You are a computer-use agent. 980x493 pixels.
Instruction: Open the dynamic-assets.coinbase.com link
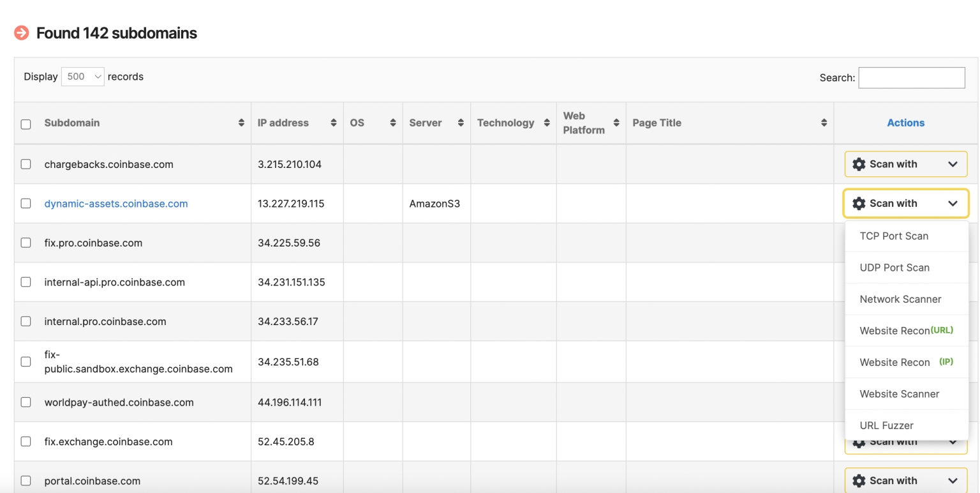(x=116, y=203)
